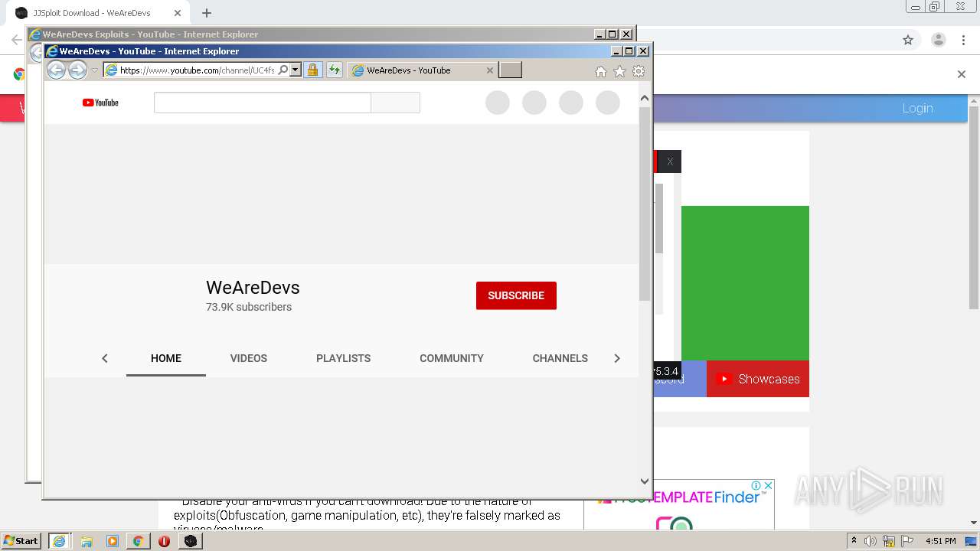
Task: Open the Action Center flag icon
Action: [906, 541]
